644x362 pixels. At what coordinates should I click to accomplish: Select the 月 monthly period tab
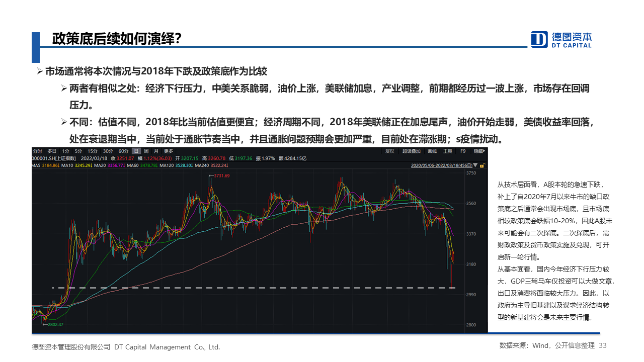156,151
